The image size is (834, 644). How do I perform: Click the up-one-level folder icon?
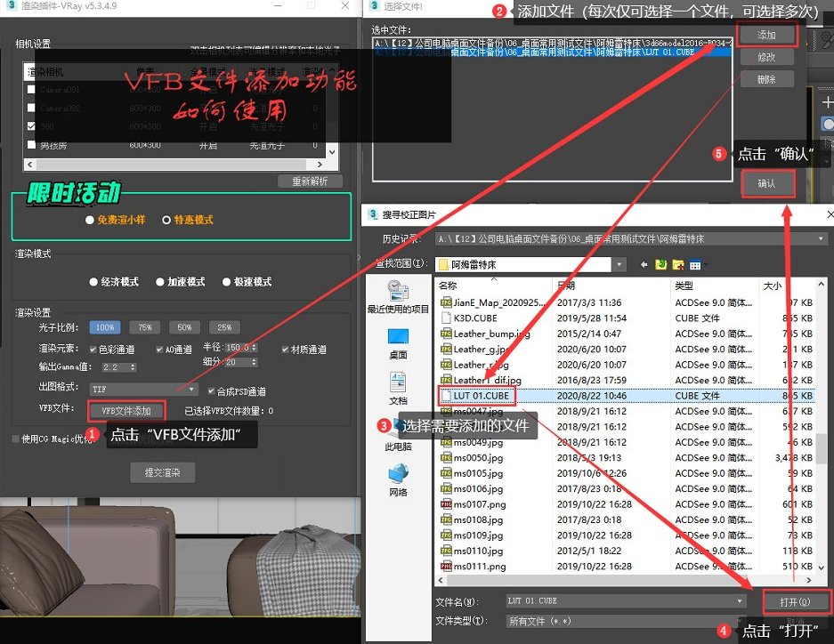pyautogui.click(x=660, y=264)
